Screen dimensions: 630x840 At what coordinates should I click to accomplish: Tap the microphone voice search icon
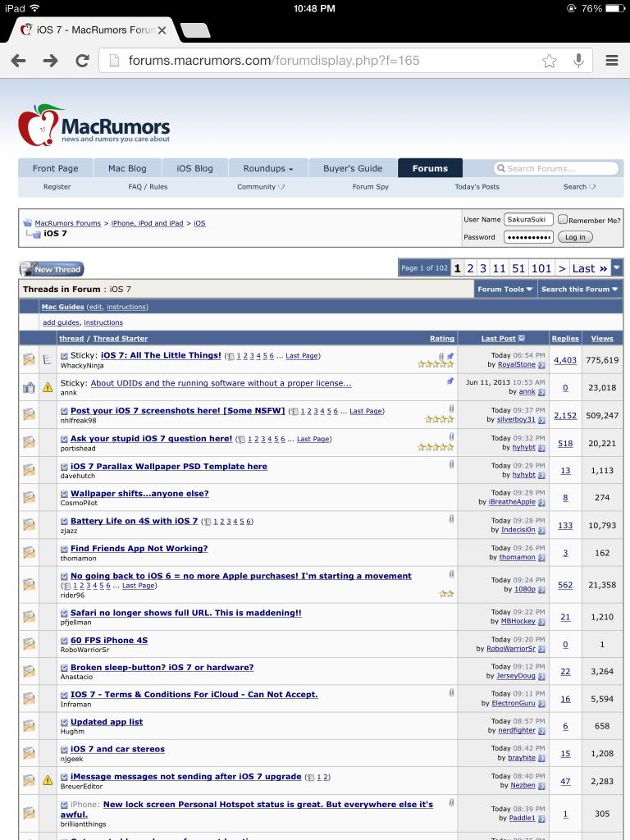point(578,60)
